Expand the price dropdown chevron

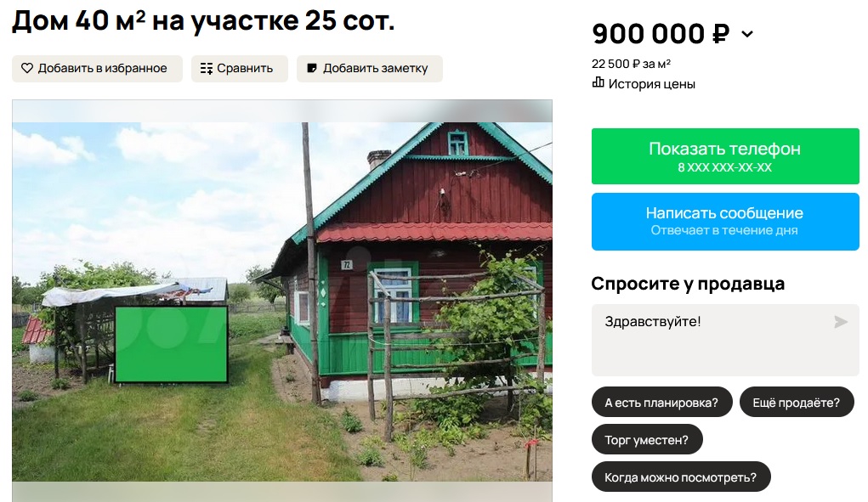(x=747, y=34)
